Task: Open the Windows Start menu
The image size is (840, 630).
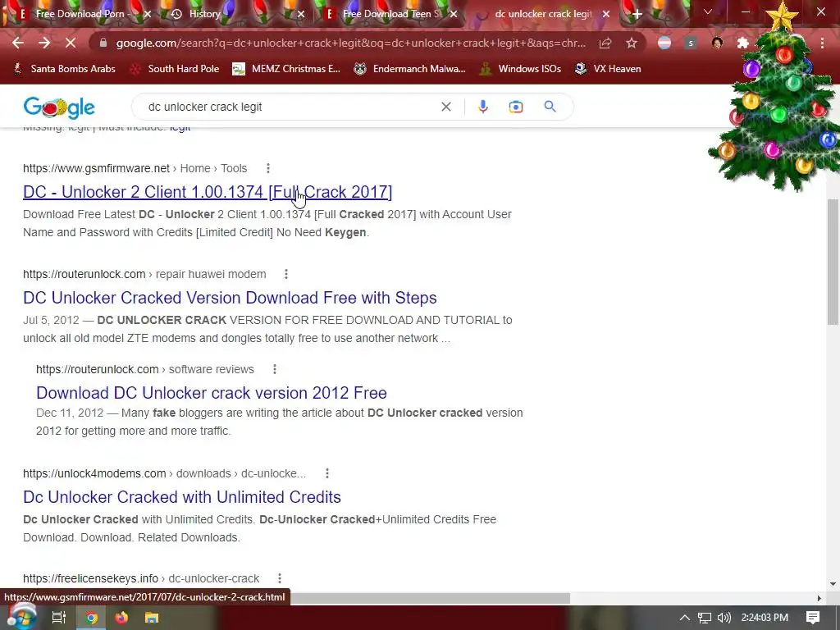Action: (x=21, y=617)
